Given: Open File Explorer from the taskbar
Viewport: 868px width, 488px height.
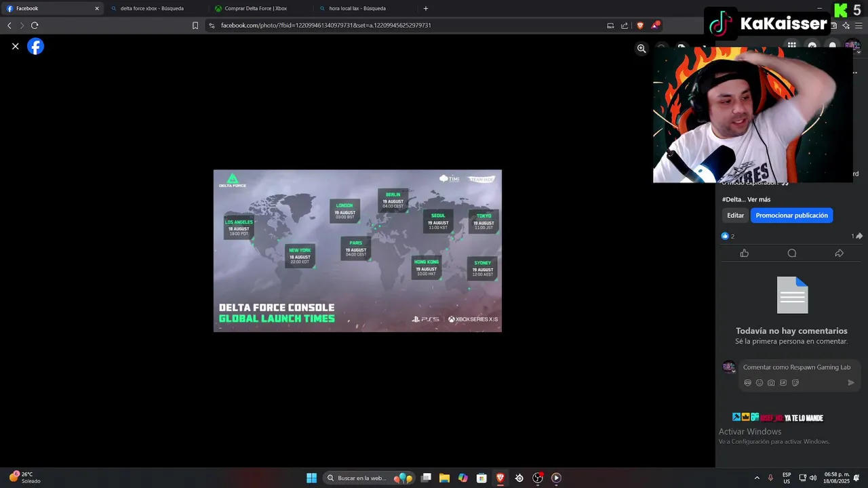Looking at the screenshot, I should pyautogui.click(x=444, y=478).
